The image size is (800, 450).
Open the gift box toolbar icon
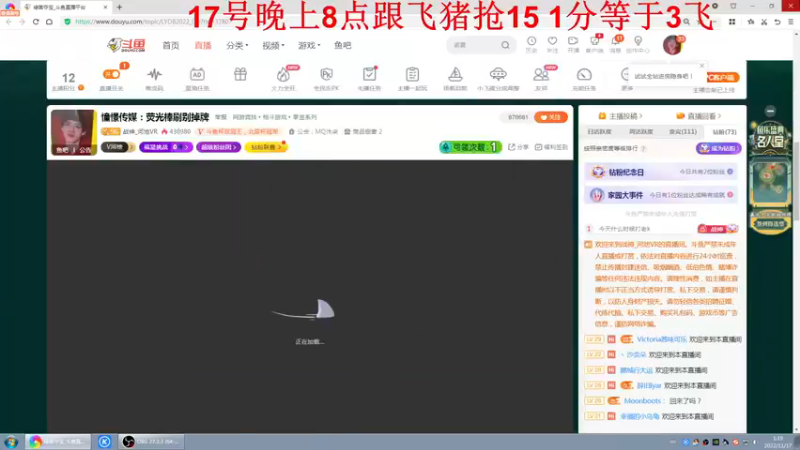[240, 74]
